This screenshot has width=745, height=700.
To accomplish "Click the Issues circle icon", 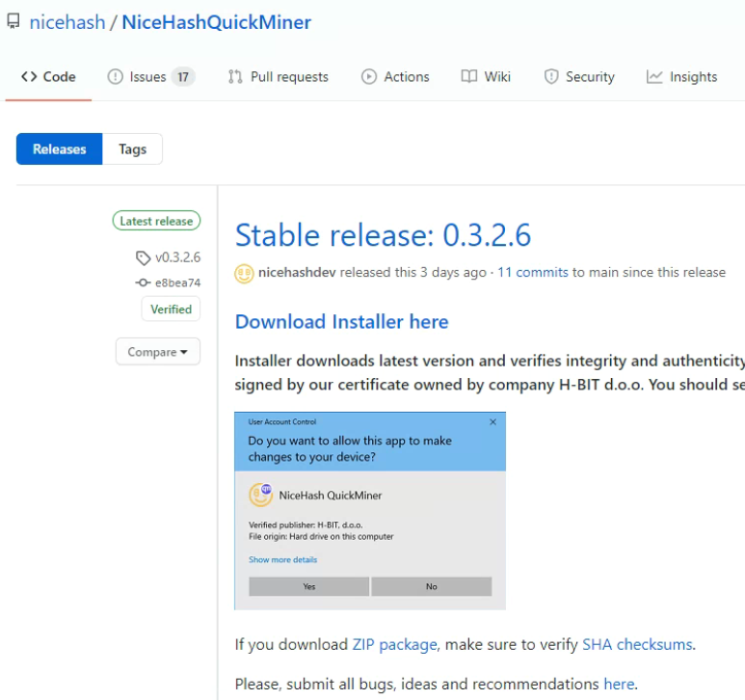I will tap(115, 76).
